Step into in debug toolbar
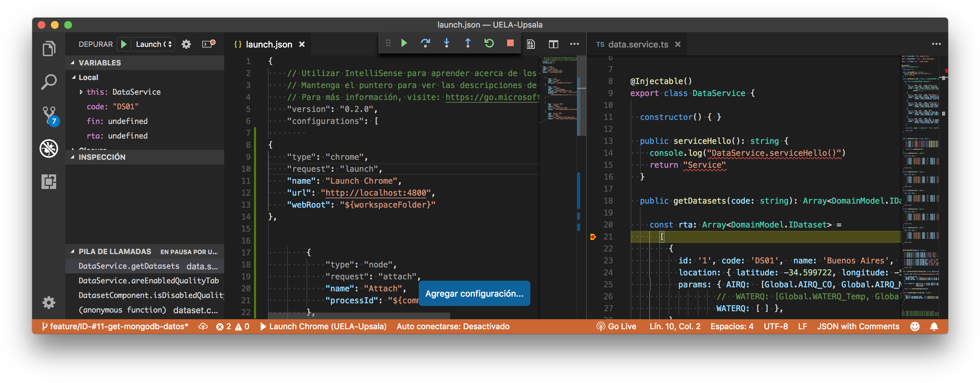Screen dimensions: 980x383 [x=447, y=43]
